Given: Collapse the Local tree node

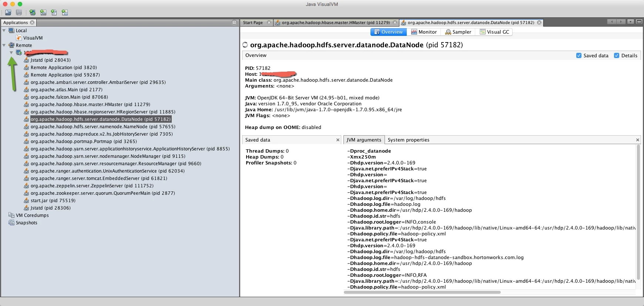Looking at the screenshot, I should tap(4, 31).
